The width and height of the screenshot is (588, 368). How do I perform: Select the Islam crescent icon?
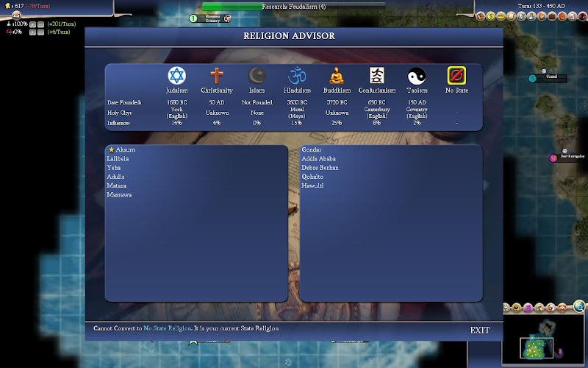257,76
